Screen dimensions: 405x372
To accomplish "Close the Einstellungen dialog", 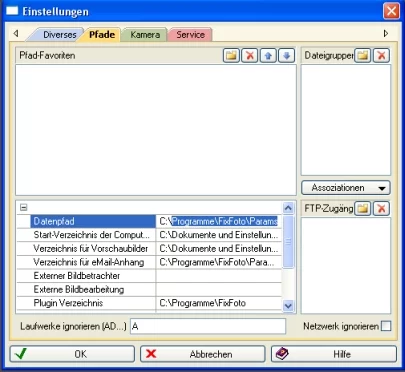I will click(391, 11).
